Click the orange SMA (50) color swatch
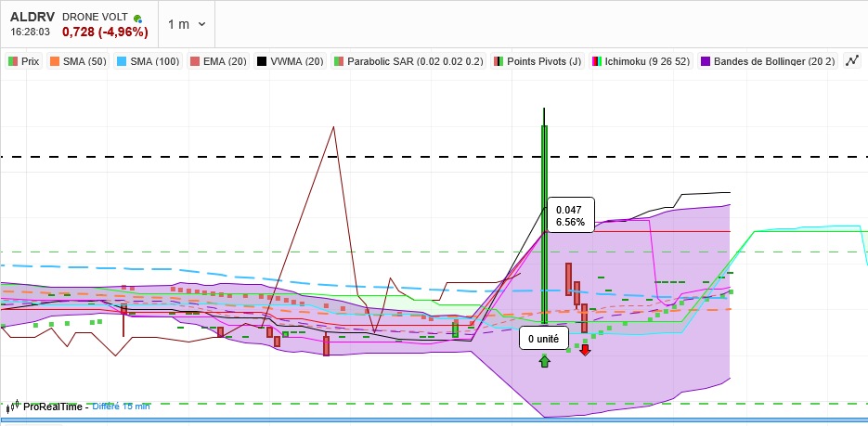The width and height of the screenshot is (868, 426). pyautogui.click(x=54, y=61)
